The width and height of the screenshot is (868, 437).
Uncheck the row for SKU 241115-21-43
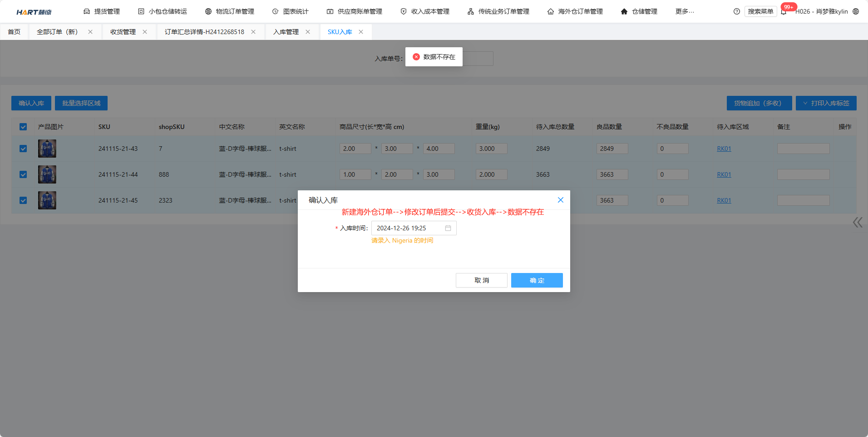click(x=23, y=149)
